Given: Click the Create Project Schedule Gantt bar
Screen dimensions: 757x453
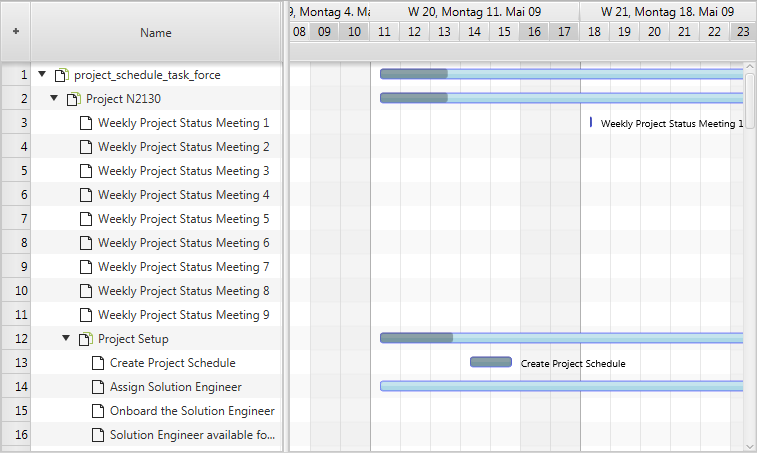Looking at the screenshot, I should 491,362.
